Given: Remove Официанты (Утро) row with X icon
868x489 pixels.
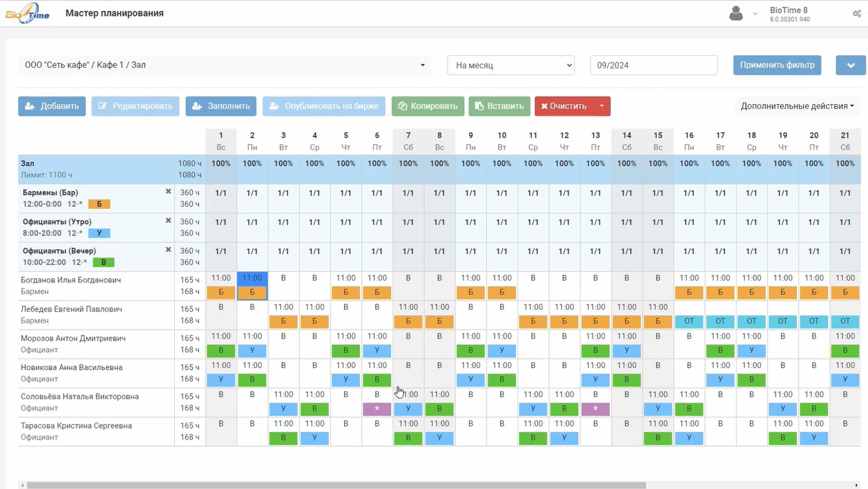Looking at the screenshot, I should coord(168,220).
